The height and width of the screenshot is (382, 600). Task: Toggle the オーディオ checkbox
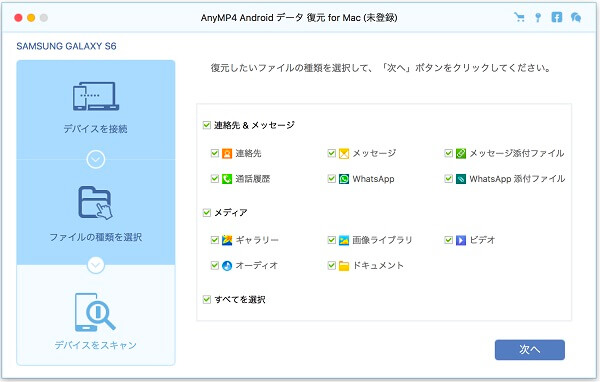tap(215, 265)
